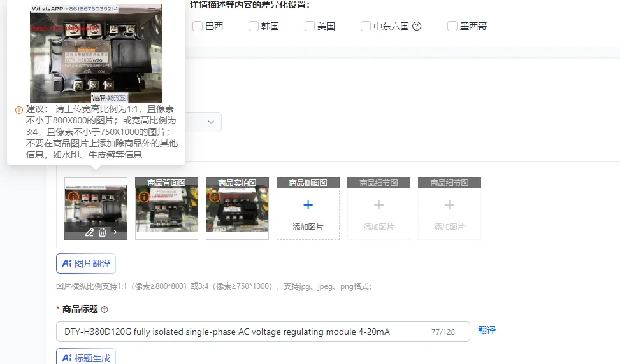The height and width of the screenshot is (364, 620).
Task: Tick the 韩国 checkbox
Action: coord(254,26)
